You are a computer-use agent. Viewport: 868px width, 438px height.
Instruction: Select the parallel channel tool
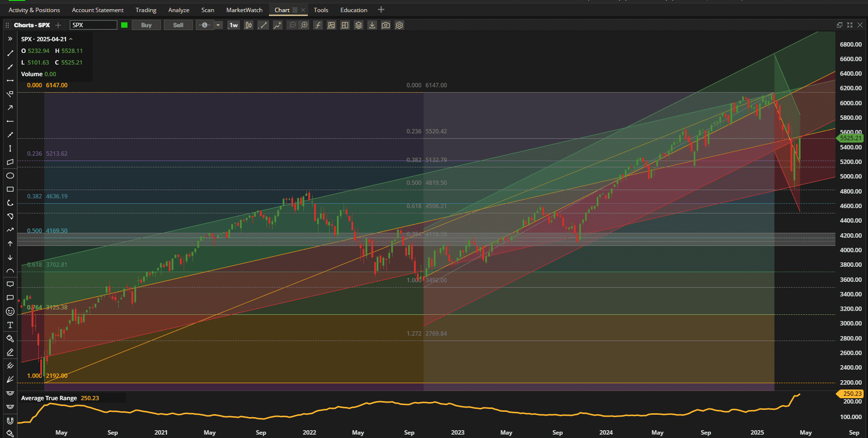click(x=10, y=162)
